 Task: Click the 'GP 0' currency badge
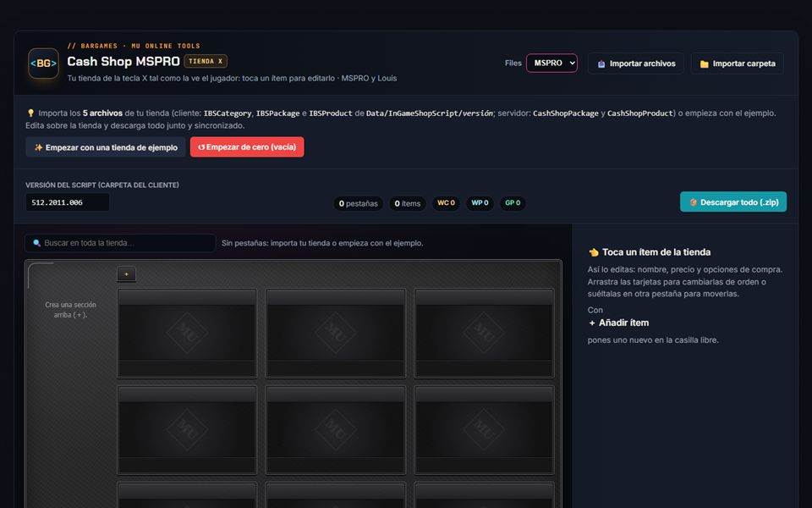513,202
